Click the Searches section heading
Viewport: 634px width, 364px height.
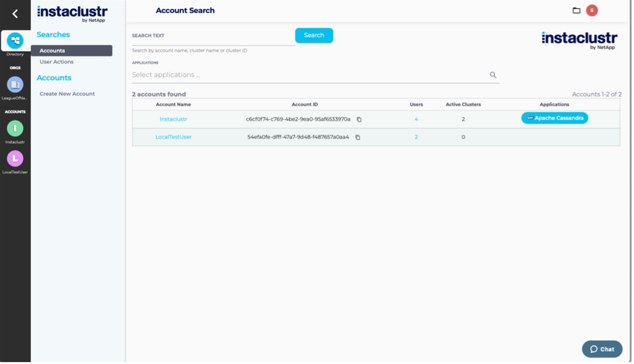53,35
